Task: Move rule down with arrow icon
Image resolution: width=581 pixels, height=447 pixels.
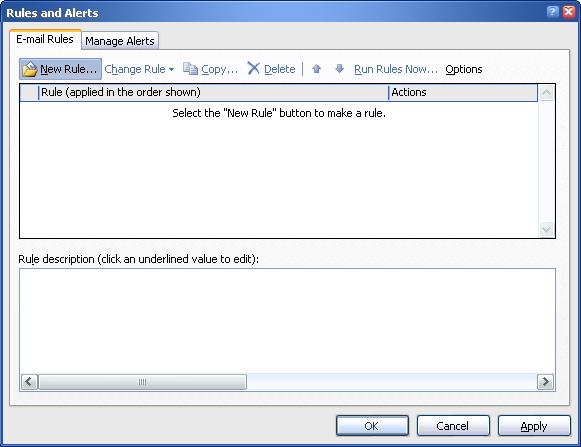Action: (339, 69)
